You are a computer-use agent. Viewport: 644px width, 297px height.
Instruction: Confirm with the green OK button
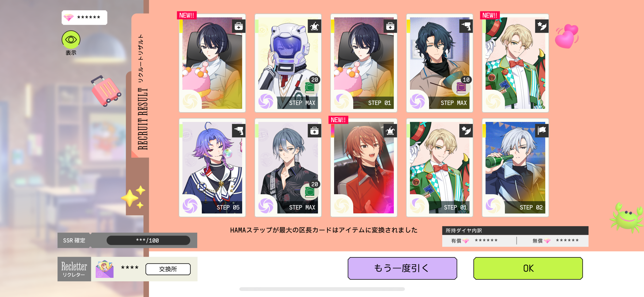click(x=528, y=268)
